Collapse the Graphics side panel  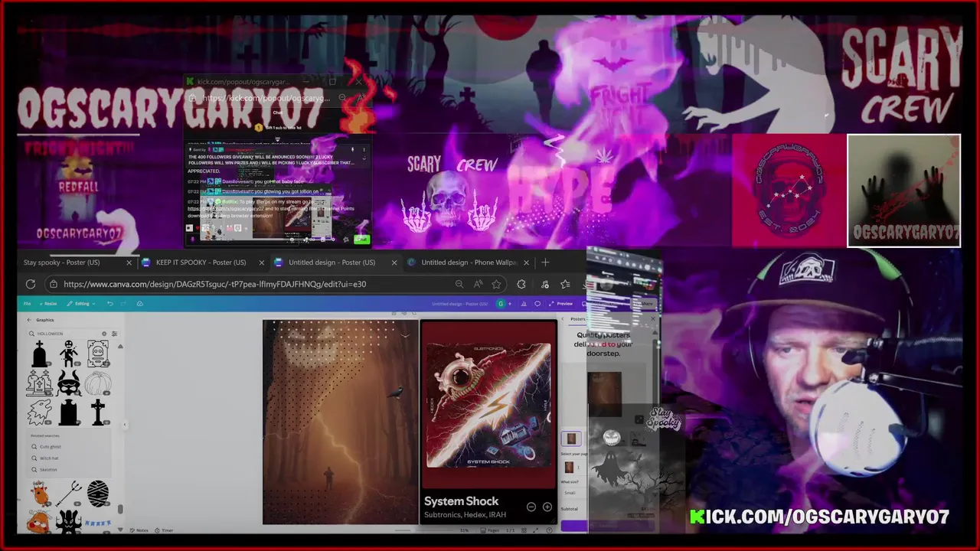tap(125, 425)
